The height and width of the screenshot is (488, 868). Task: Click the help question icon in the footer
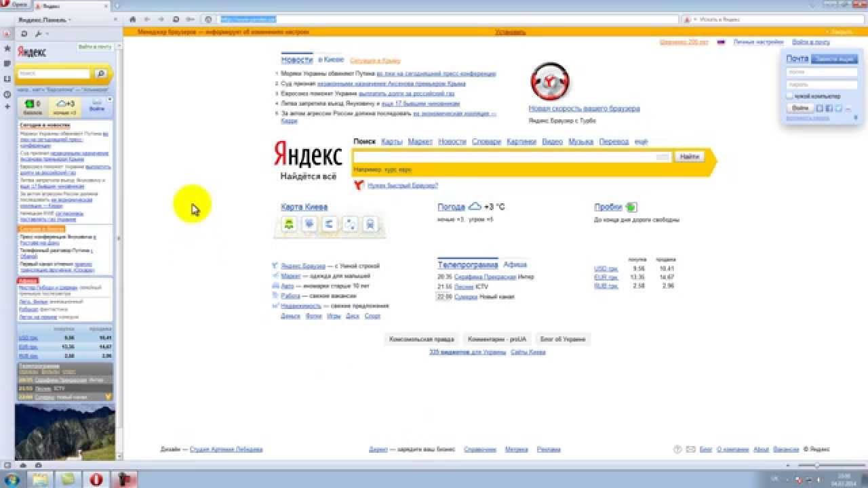(x=677, y=449)
